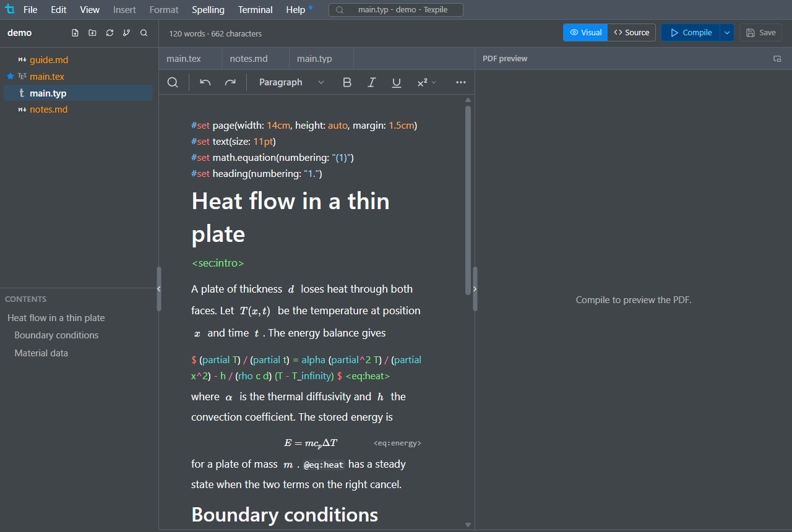792x532 pixels.
Task: Click the editor scrollbar down arrow
Action: (x=468, y=525)
